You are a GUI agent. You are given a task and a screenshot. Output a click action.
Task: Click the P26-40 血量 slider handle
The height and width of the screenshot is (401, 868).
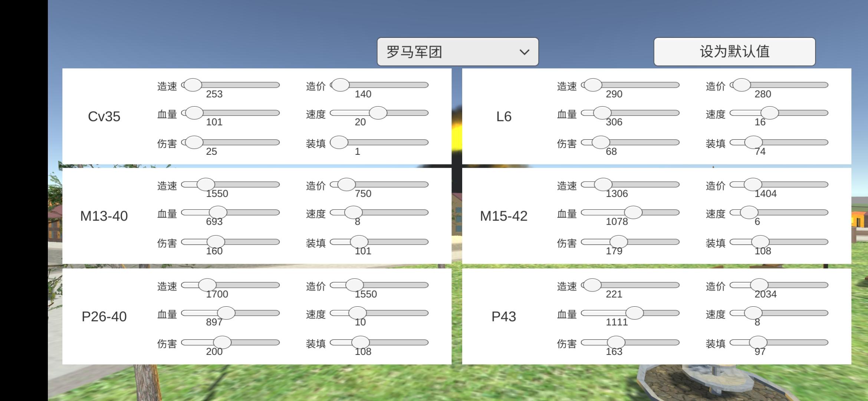pyautogui.click(x=226, y=313)
